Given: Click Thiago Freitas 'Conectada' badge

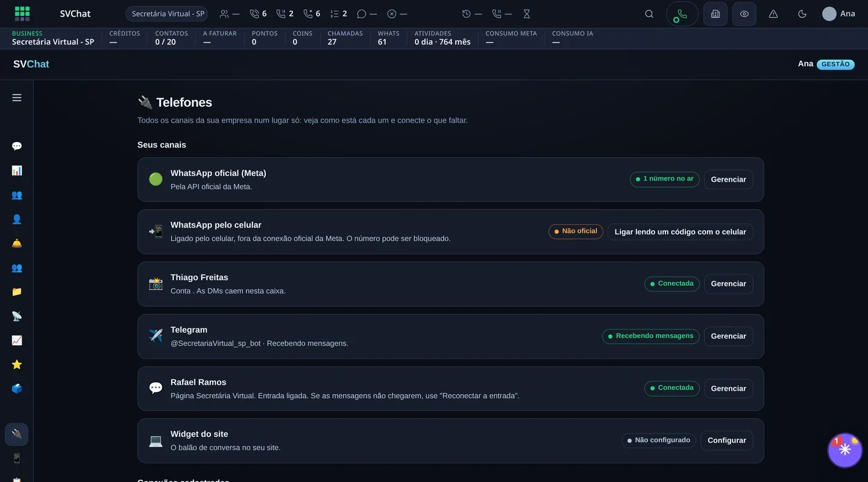Looking at the screenshot, I should (x=671, y=284).
